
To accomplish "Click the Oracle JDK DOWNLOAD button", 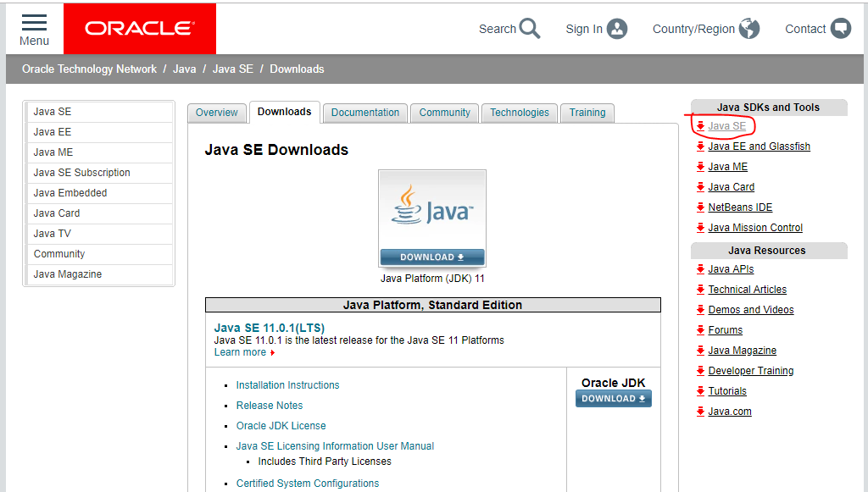I will [x=614, y=399].
